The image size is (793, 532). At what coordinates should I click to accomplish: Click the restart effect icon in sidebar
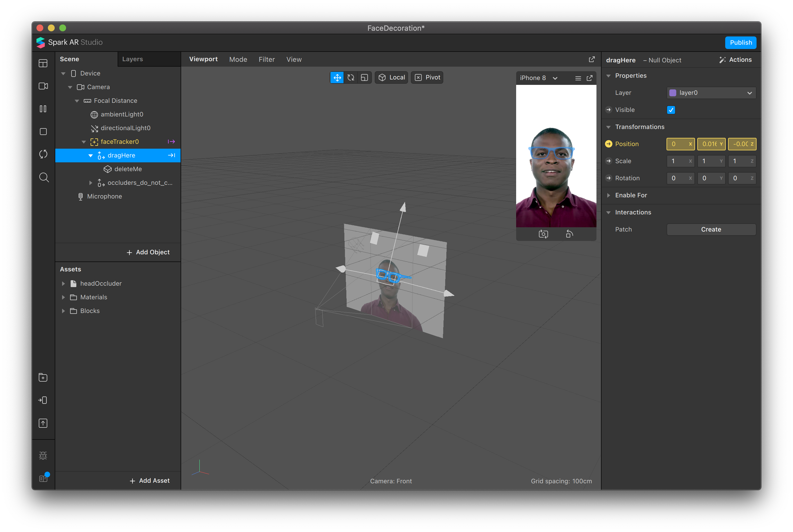pyautogui.click(x=43, y=154)
